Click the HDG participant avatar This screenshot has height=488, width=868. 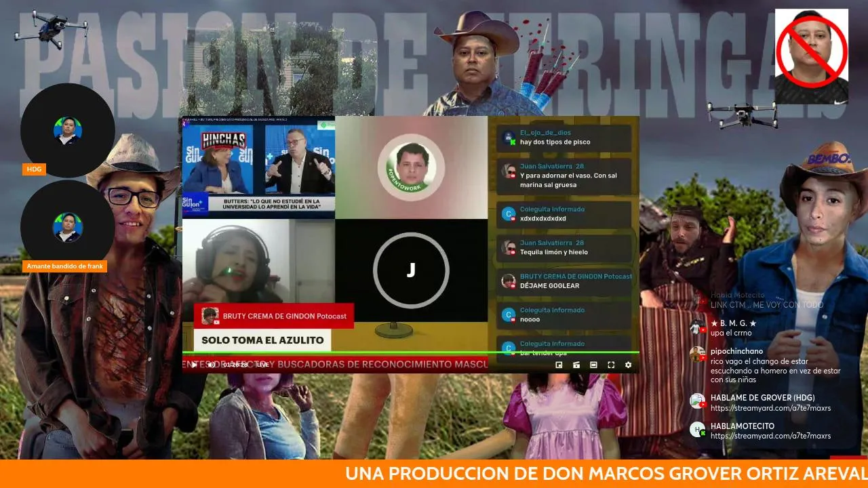[x=68, y=131]
